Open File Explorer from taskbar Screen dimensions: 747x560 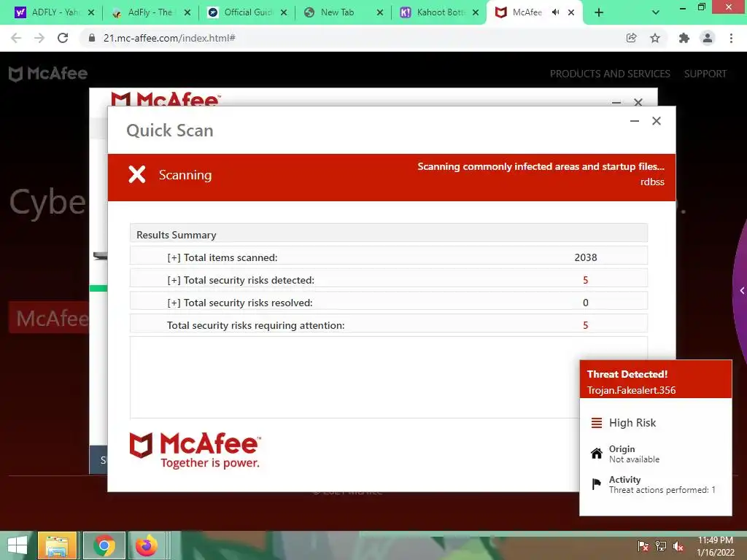click(57, 545)
